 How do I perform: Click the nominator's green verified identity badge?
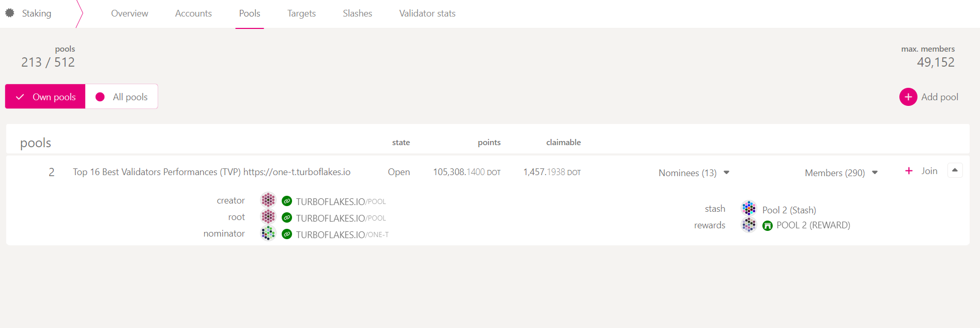pyautogui.click(x=287, y=234)
